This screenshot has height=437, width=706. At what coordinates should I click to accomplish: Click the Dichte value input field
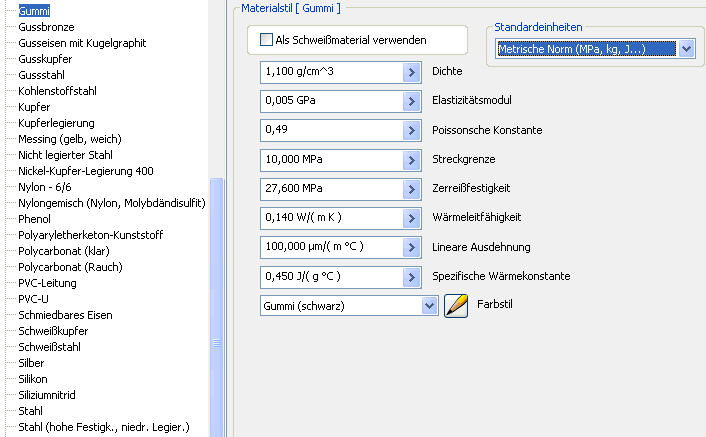click(330, 73)
